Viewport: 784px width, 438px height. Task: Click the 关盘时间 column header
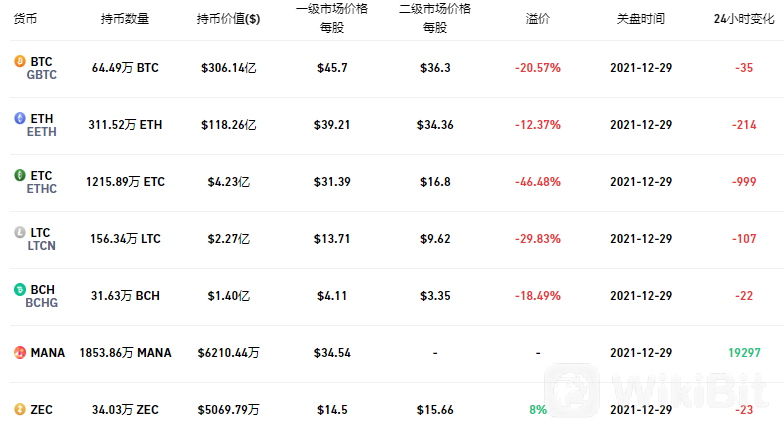point(641,19)
